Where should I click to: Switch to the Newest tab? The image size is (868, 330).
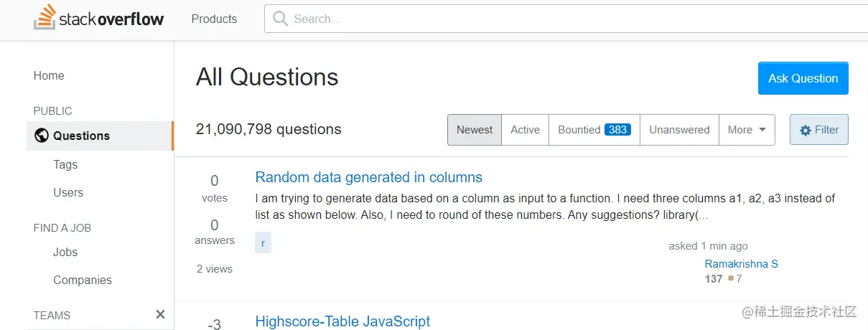[475, 130]
